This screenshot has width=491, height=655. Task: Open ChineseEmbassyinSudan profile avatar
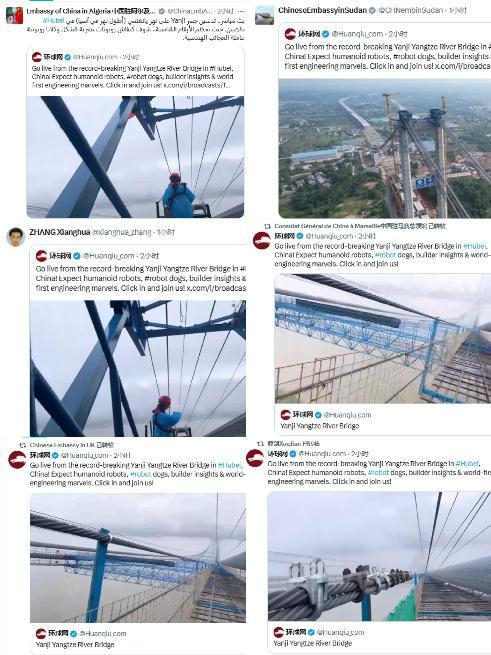pos(265,15)
